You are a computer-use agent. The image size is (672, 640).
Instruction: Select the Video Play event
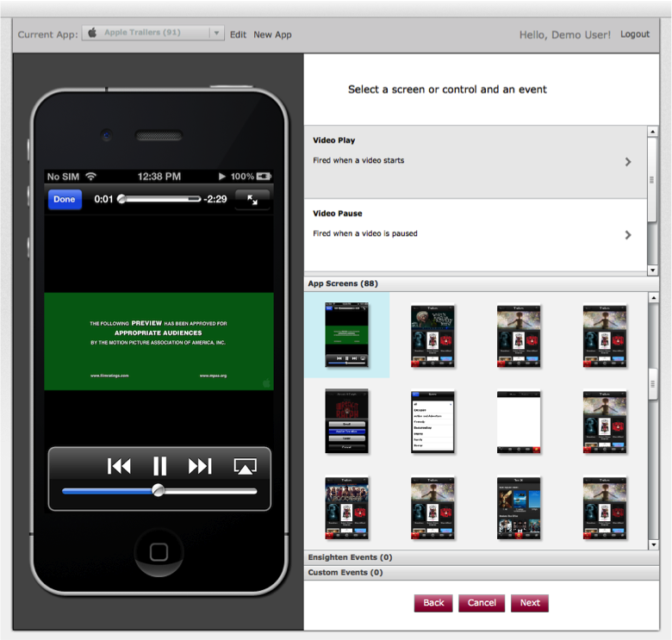click(x=476, y=162)
